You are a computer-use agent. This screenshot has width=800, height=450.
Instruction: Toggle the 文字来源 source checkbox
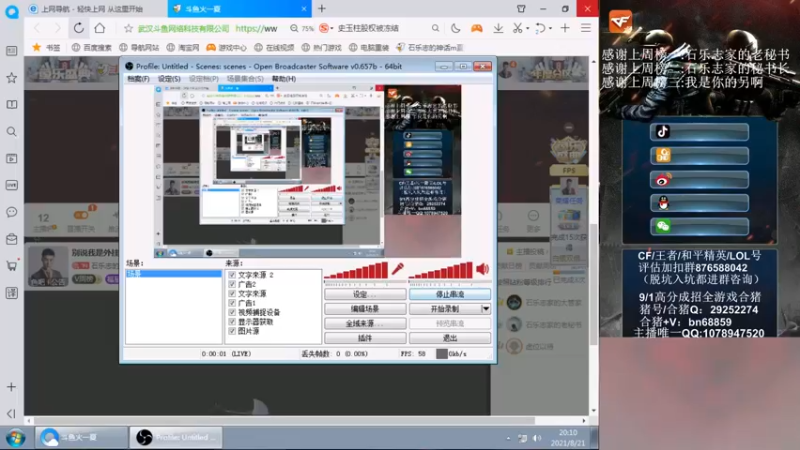[x=232, y=294]
